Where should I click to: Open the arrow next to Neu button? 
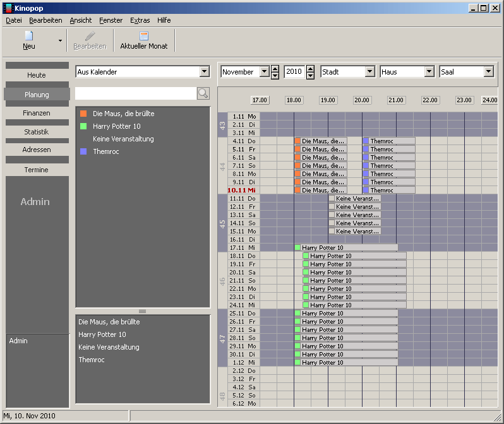pos(60,40)
